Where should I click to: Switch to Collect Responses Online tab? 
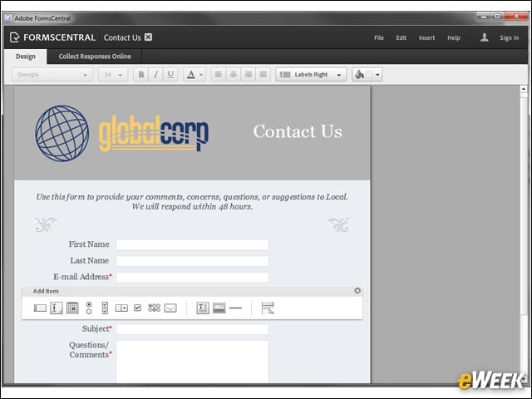click(95, 57)
